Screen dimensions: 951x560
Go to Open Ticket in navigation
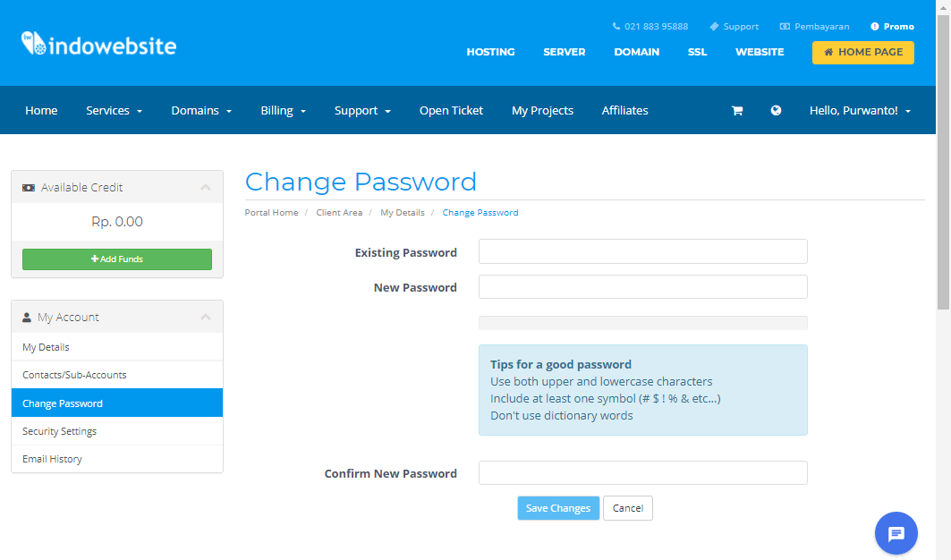point(451,111)
